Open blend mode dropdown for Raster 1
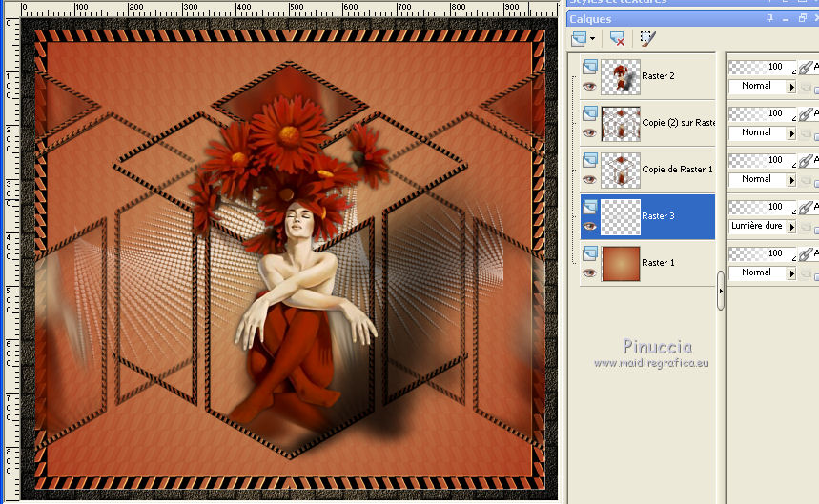 pos(792,273)
